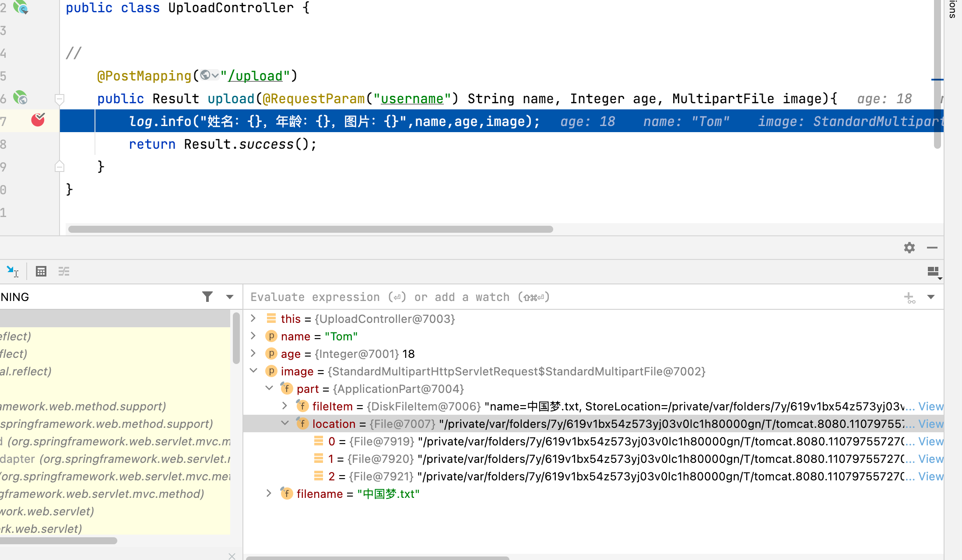Click the add watch plus icon
Screen dimensions: 962x560
[909, 297]
